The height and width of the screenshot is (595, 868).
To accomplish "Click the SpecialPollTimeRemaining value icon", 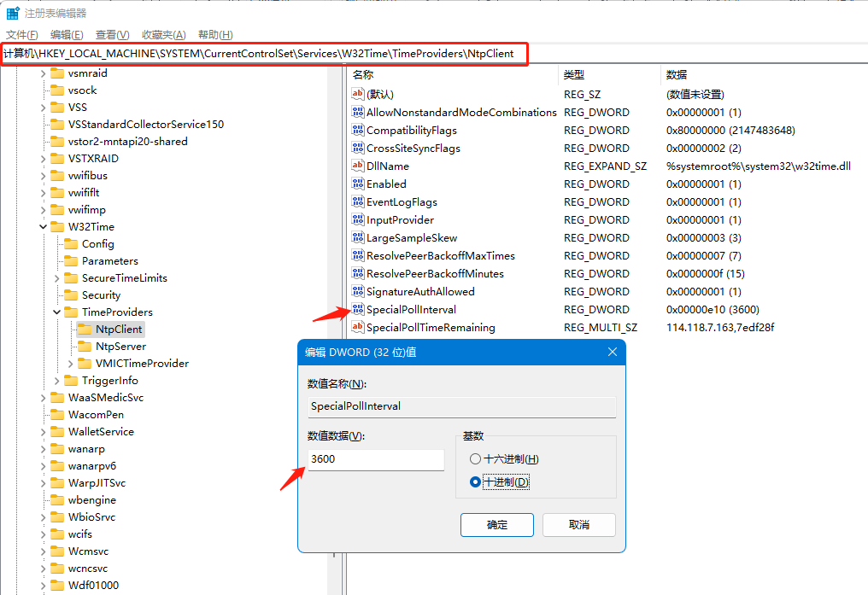I will pyautogui.click(x=358, y=327).
